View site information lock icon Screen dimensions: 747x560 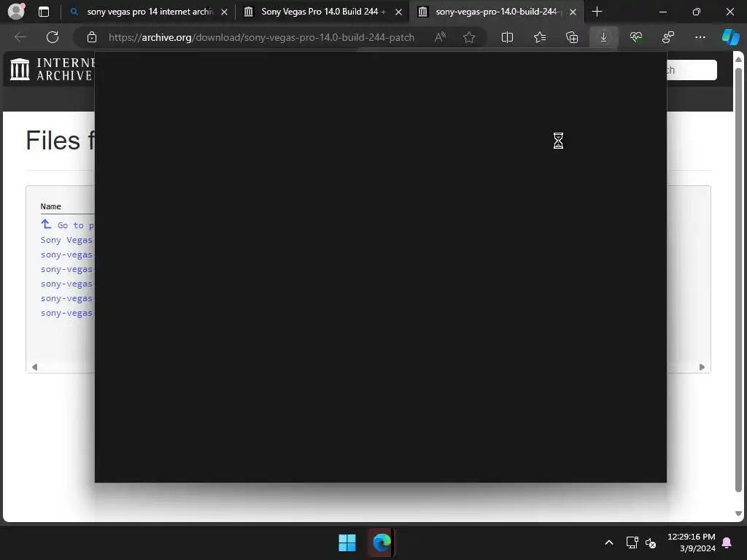92,37
